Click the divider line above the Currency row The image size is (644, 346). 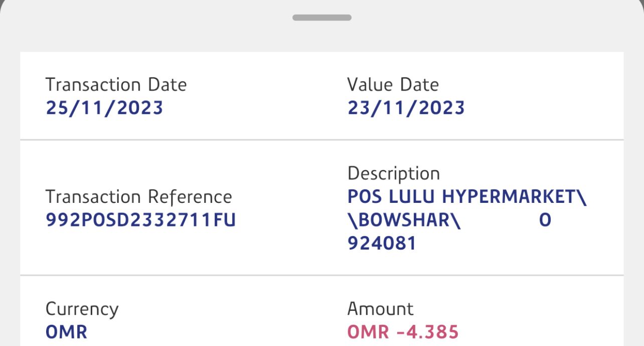coord(321,275)
